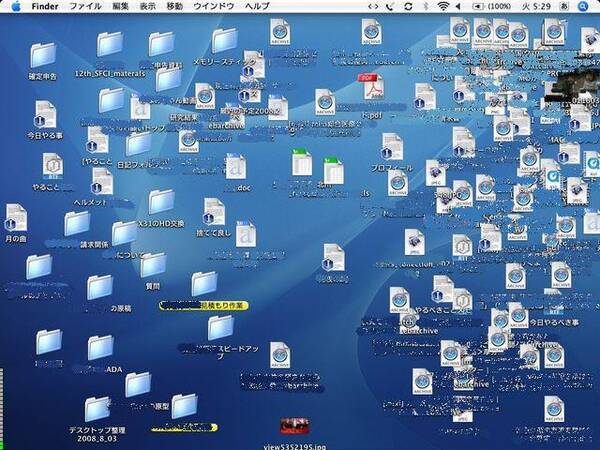Open the ファイル menu

click(x=85, y=6)
